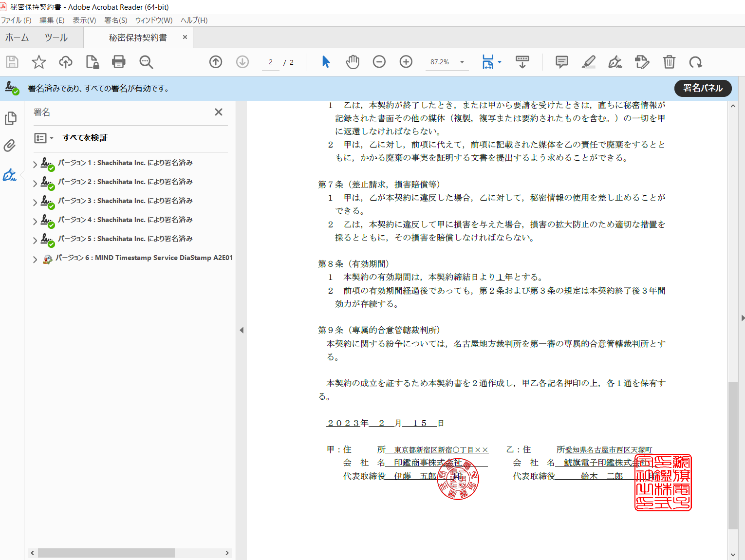Click the bookmark star icon

[38, 62]
